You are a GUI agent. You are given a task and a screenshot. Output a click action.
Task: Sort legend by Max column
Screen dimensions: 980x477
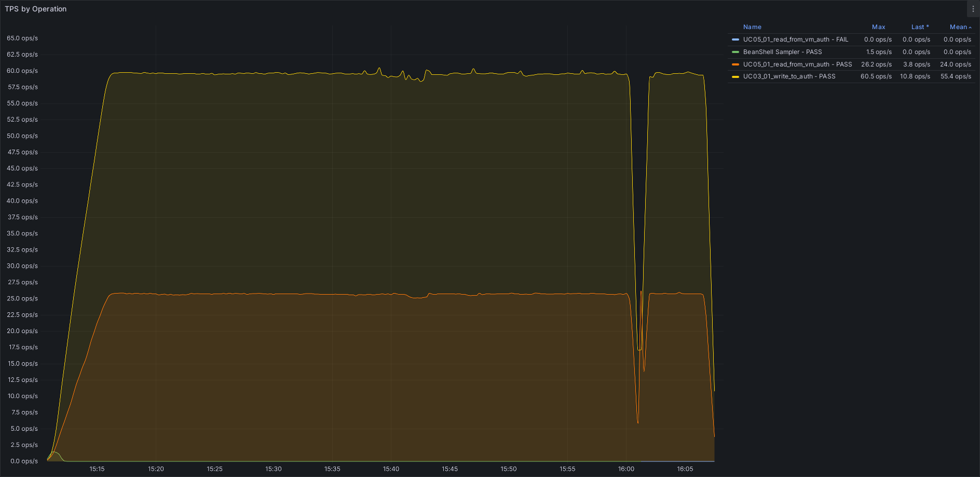click(878, 27)
